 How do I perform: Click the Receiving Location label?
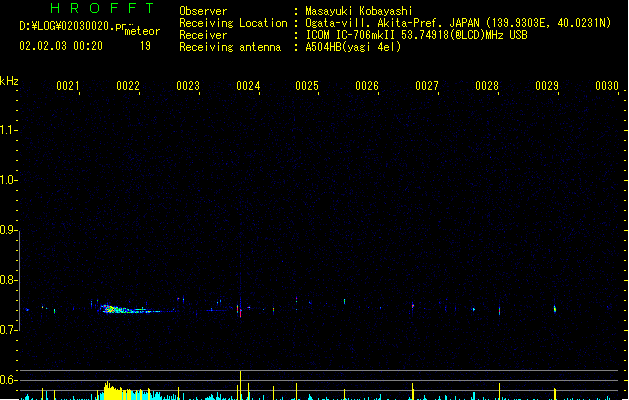tap(233, 23)
